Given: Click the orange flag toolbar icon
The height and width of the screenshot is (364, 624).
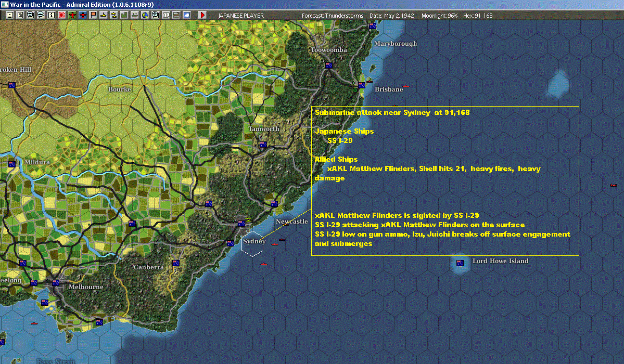Looking at the screenshot, I should pyautogui.click(x=93, y=15).
